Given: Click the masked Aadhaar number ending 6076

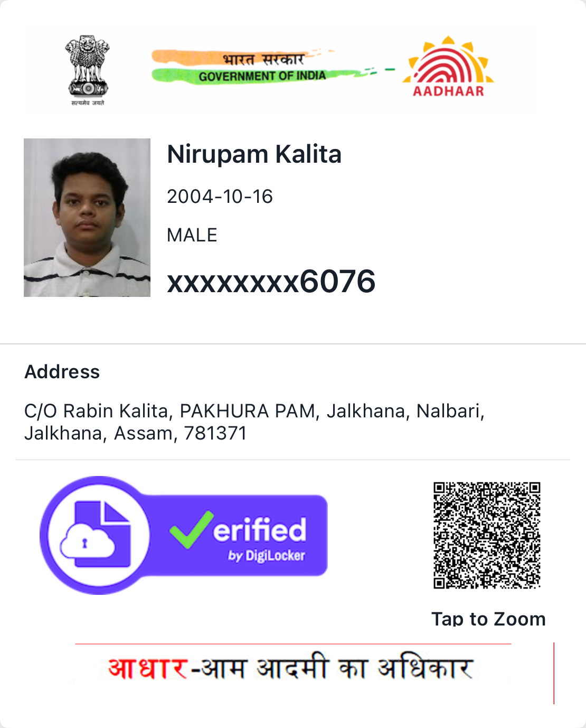Looking at the screenshot, I should 271,281.
